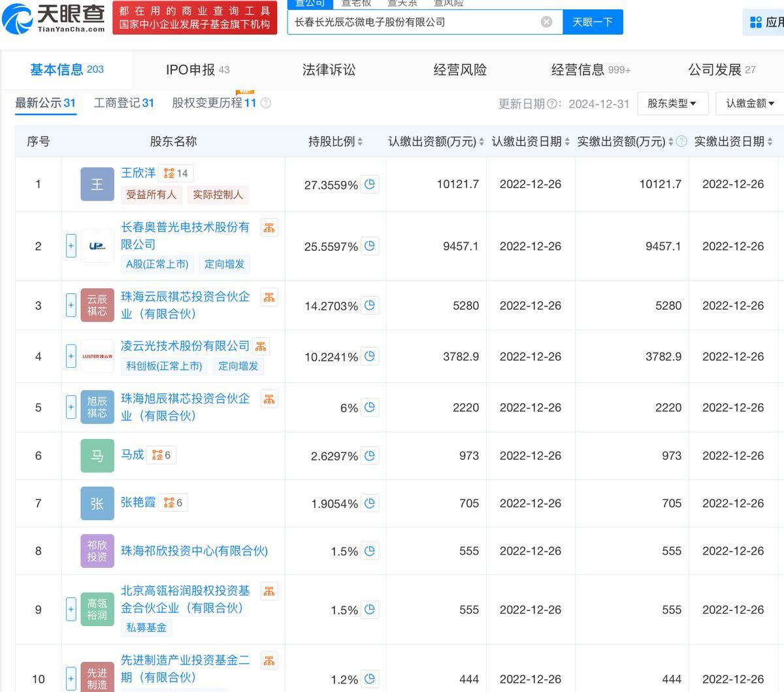
Task: Click the 应用 apps grid icon
Action: coord(756,22)
